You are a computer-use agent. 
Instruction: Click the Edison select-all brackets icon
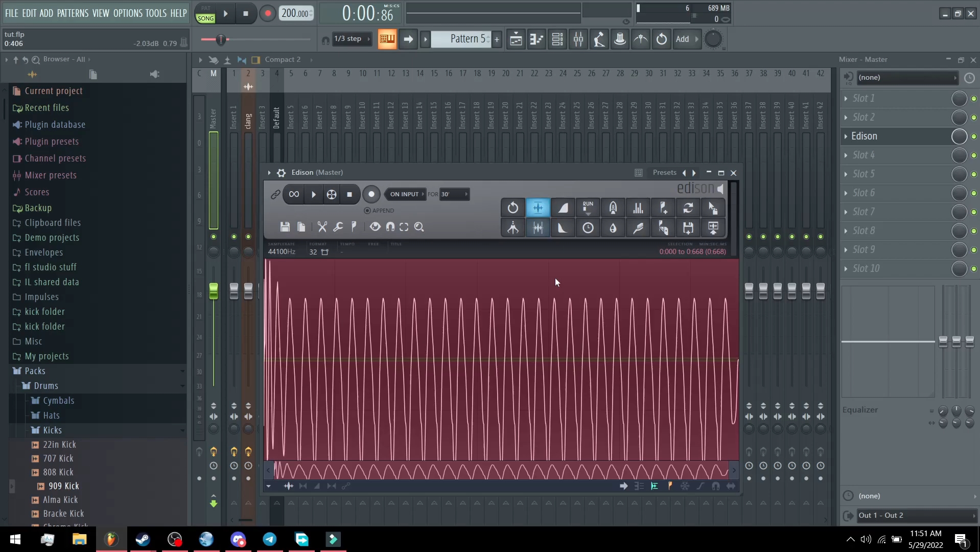[404, 227]
